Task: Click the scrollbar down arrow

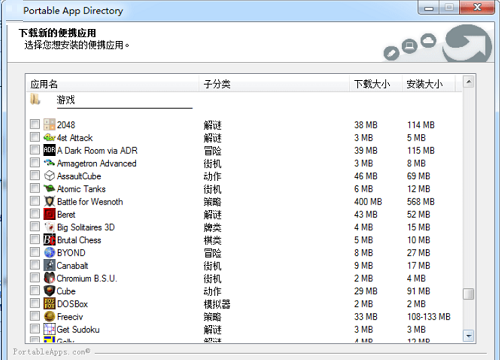Action: 469,335
